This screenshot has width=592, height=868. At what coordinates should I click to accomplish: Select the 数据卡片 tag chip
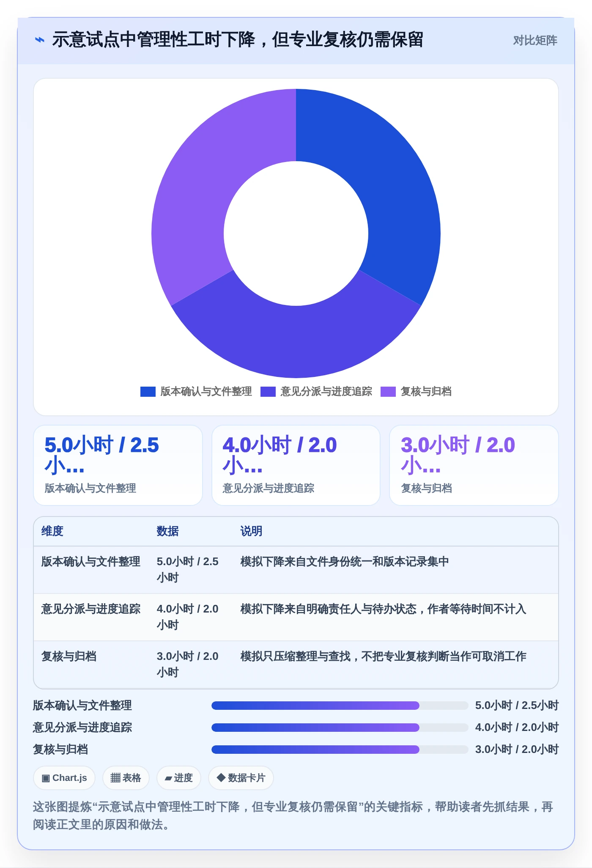pyautogui.click(x=241, y=778)
